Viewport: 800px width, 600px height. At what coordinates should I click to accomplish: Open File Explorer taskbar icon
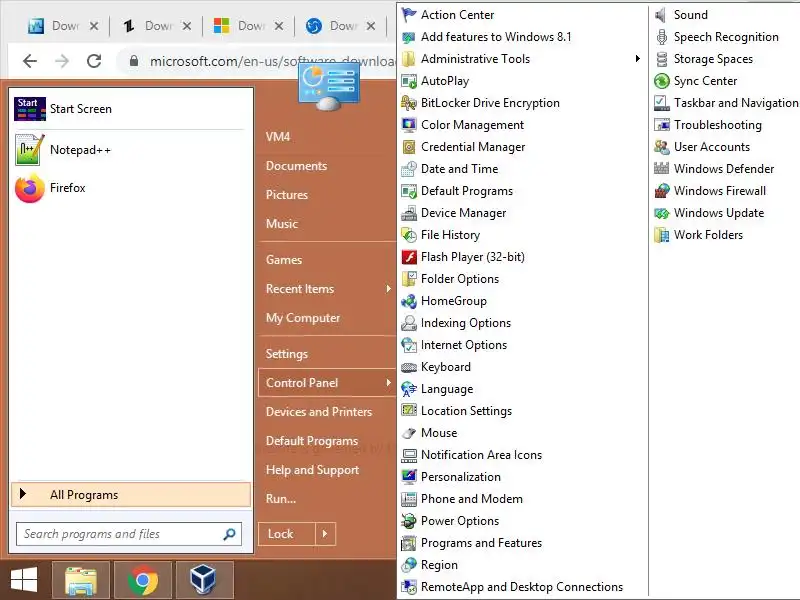[x=81, y=580]
